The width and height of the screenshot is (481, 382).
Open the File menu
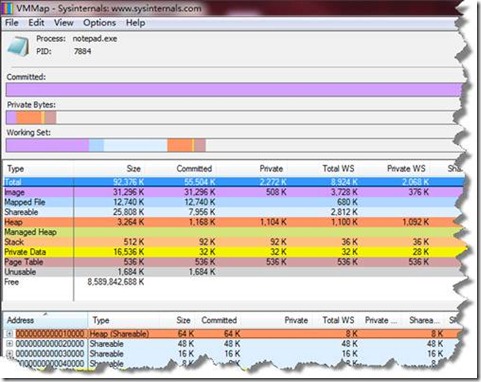pyautogui.click(x=12, y=23)
